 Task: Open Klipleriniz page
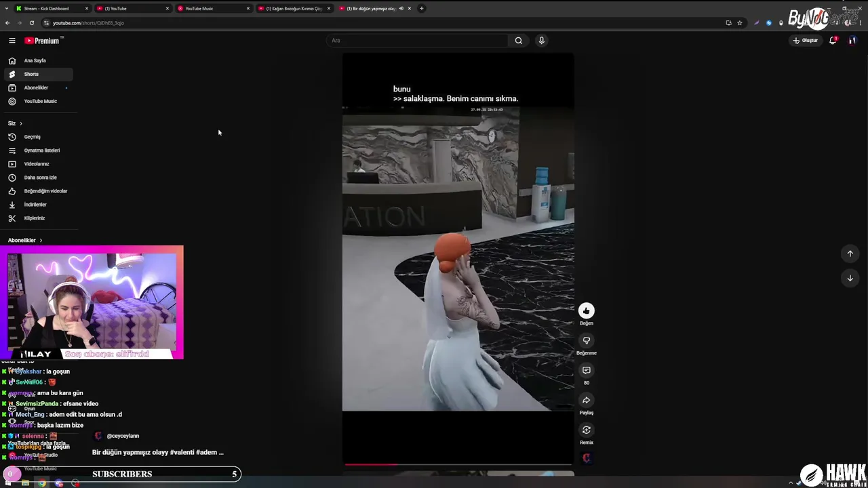(x=38, y=218)
